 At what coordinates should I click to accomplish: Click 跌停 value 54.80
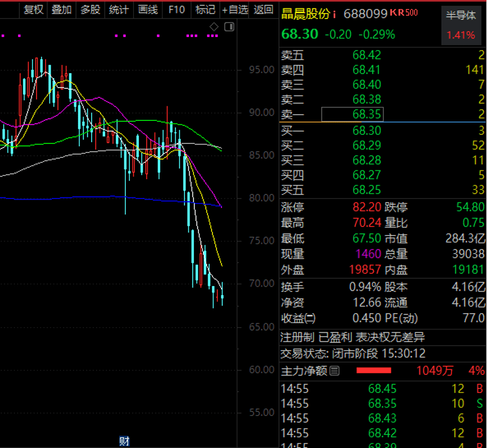[x=470, y=207]
